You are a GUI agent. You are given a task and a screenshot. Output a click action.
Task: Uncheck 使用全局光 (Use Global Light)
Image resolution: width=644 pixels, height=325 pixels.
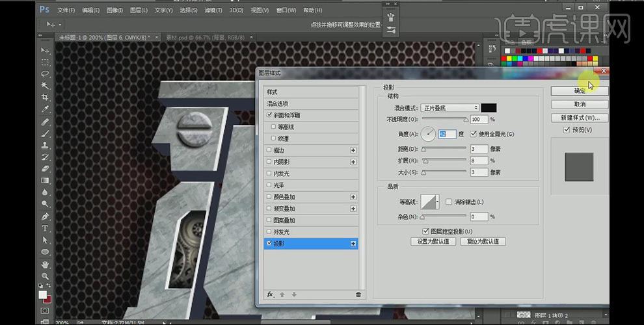[473, 134]
